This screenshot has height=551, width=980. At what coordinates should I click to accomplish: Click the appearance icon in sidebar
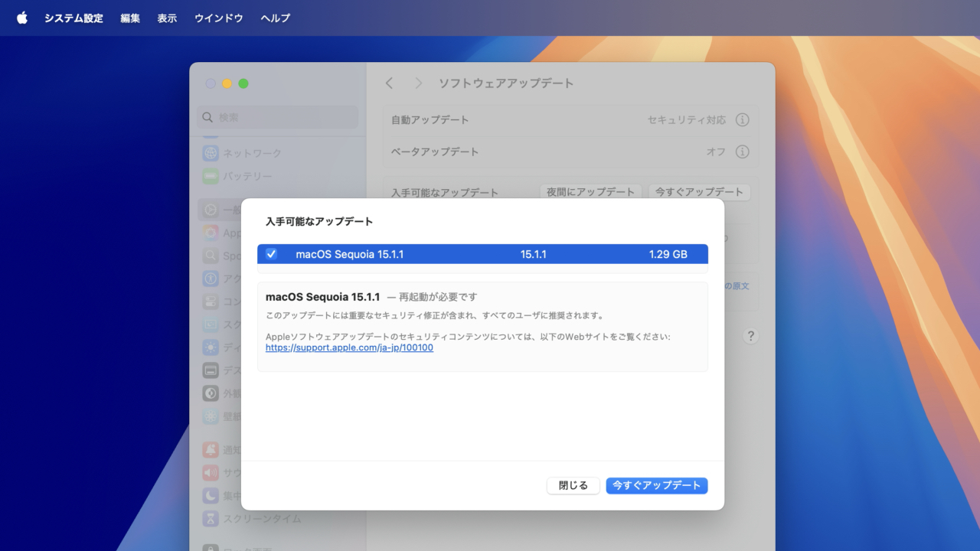coord(211,393)
